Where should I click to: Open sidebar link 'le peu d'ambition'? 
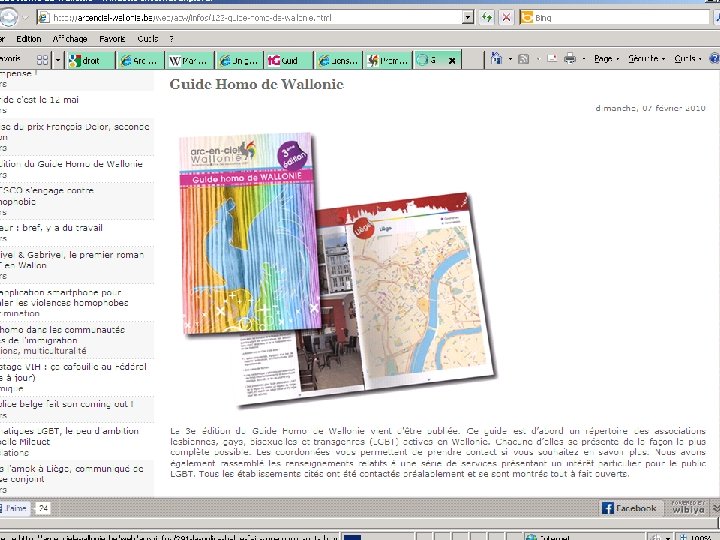click(x=69, y=436)
